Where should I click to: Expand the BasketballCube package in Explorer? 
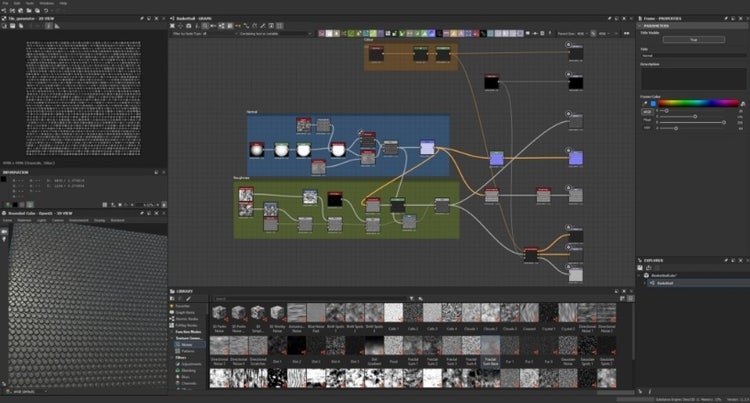click(645, 273)
